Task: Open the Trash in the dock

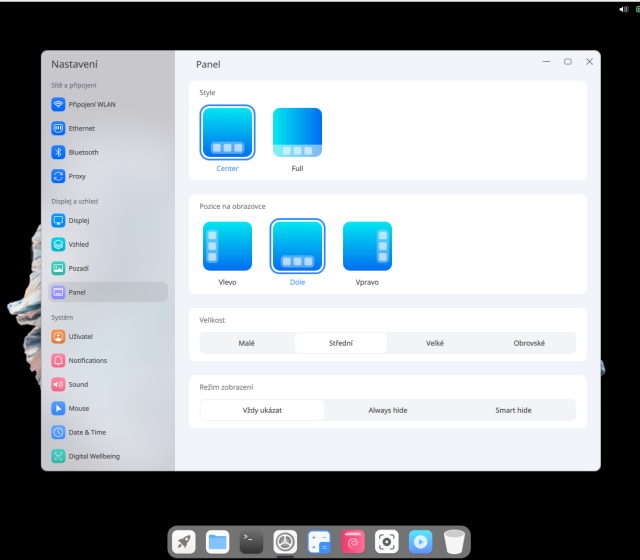Action: pos(455,541)
